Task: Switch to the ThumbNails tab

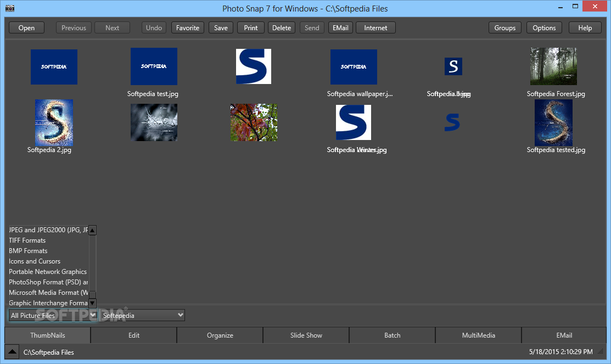Action: (x=48, y=335)
